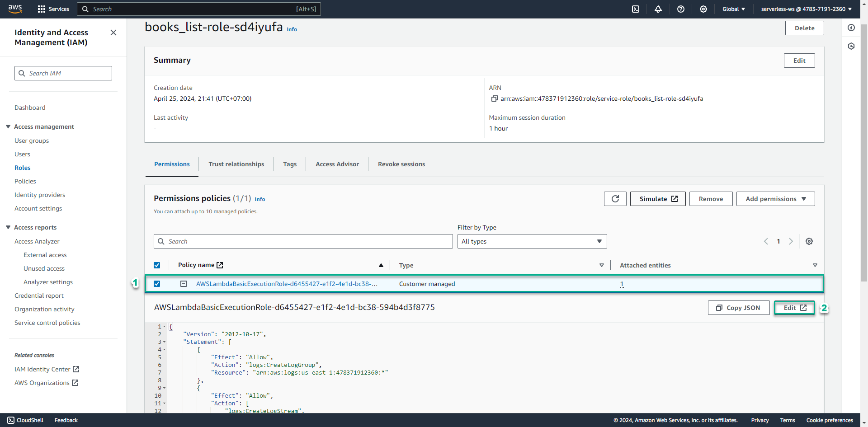The width and height of the screenshot is (868, 427).
Task: Open CloudShell from the footer
Action: pos(25,420)
